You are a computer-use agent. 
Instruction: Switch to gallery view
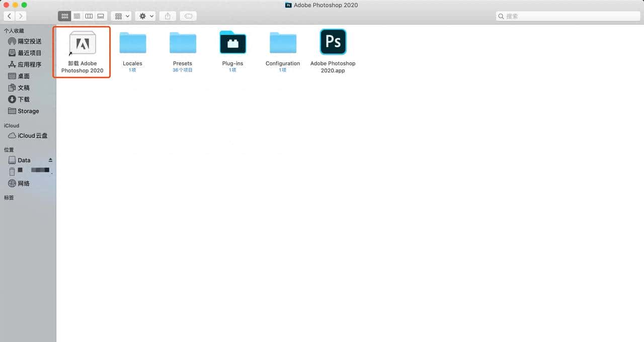(x=100, y=16)
